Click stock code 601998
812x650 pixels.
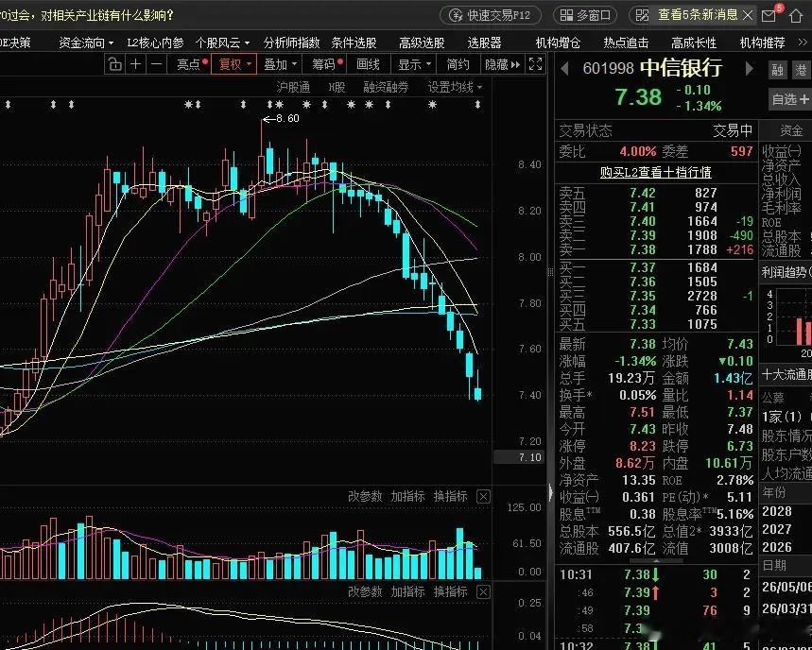608,68
